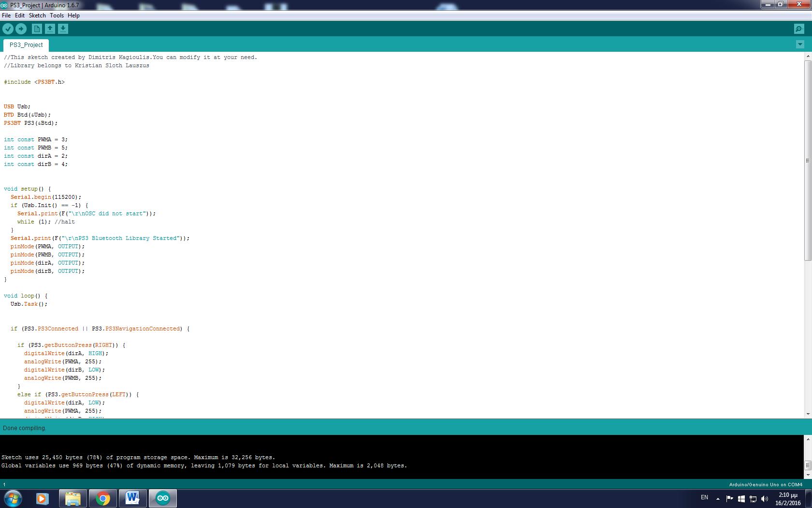Open a sketch with the Open icon
812x508 pixels.
pos(50,29)
